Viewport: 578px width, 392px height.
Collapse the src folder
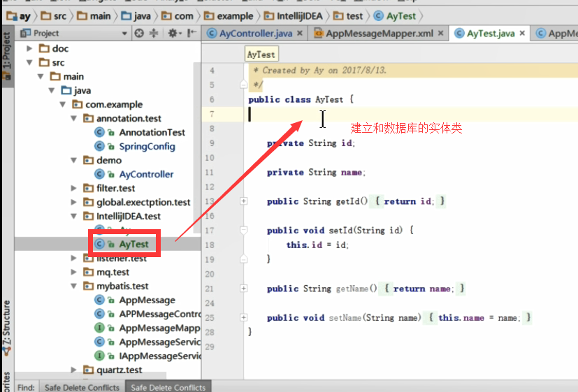pos(29,62)
